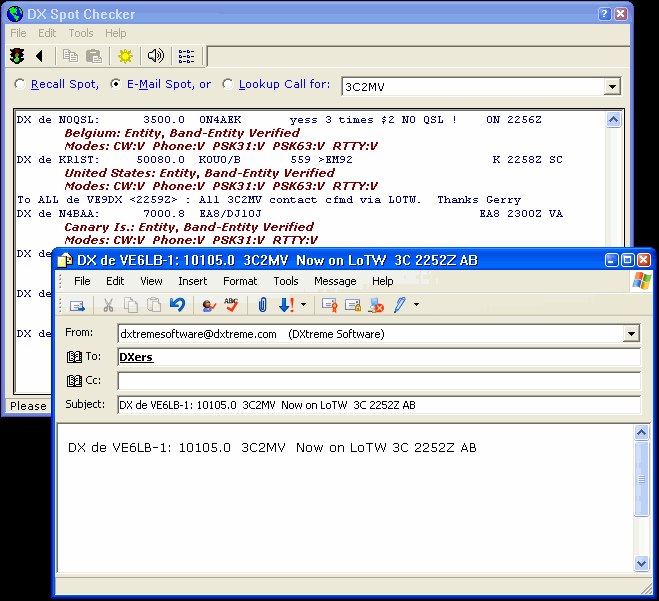Open the Insert menu in the email window

pos(192,281)
